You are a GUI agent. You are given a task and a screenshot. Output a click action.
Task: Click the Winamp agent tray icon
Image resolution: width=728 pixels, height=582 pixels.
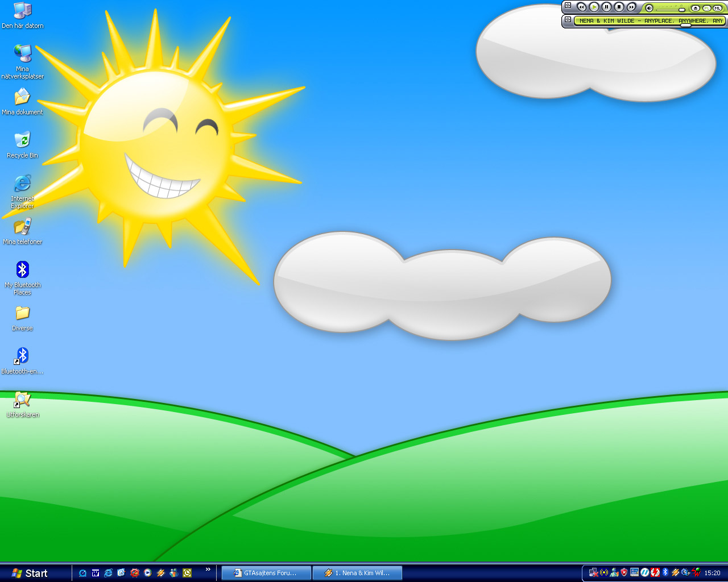[x=676, y=572]
